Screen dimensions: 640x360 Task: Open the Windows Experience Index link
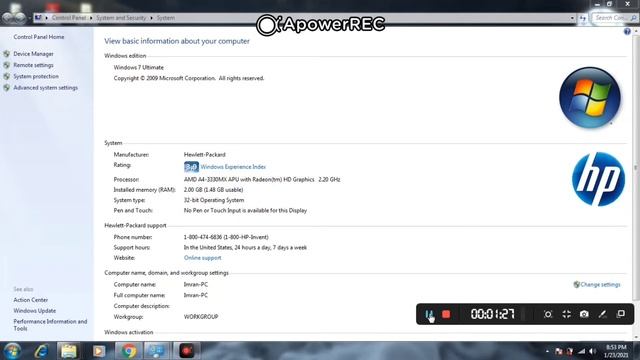point(233,167)
